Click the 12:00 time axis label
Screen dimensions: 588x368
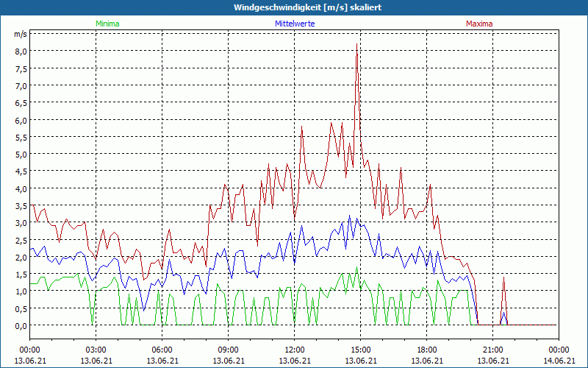pos(295,350)
